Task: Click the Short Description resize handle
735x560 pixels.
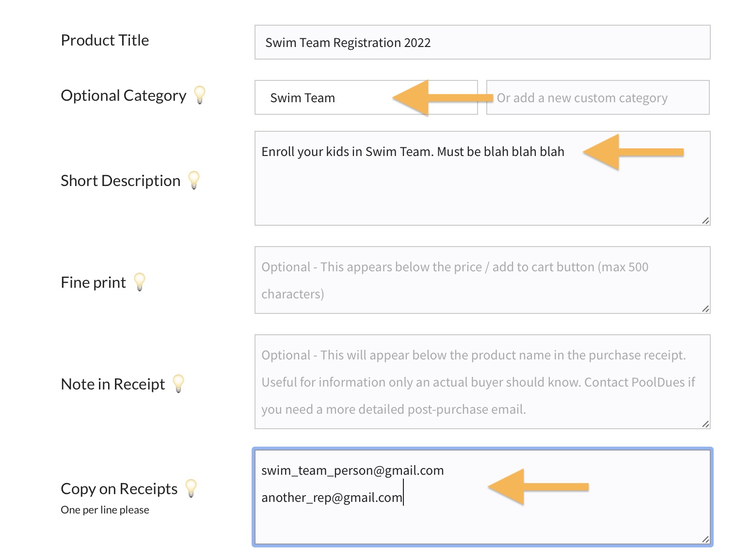Action: pyautogui.click(x=705, y=221)
